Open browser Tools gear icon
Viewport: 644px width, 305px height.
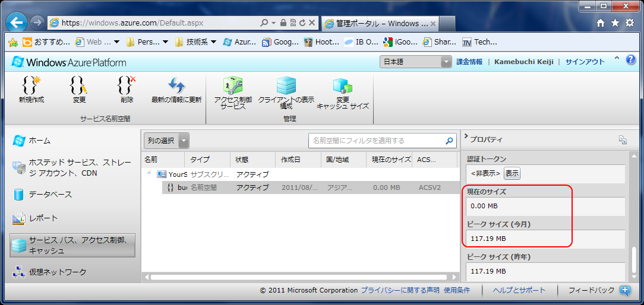tap(630, 23)
